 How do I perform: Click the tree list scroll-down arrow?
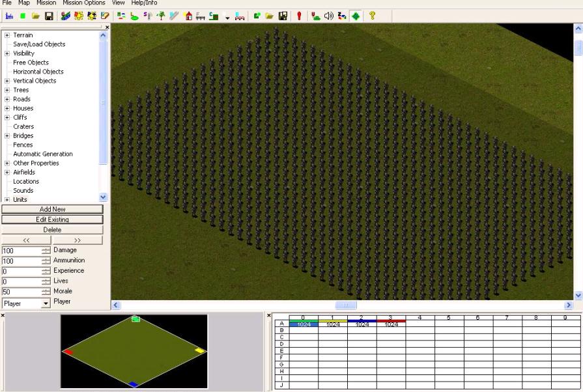[103, 197]
